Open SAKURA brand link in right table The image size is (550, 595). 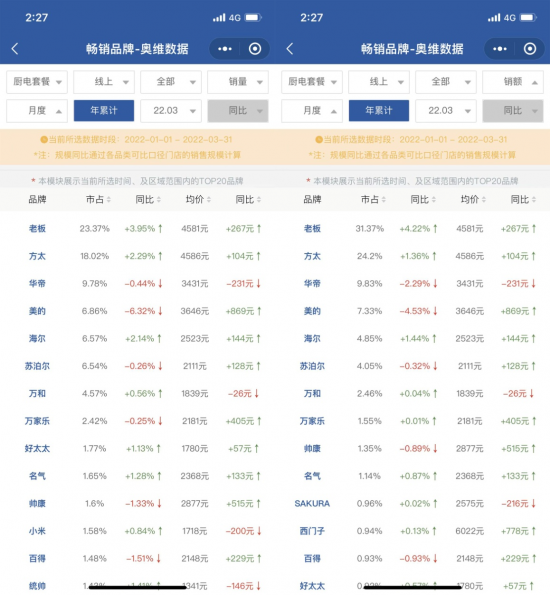(312, 504)
